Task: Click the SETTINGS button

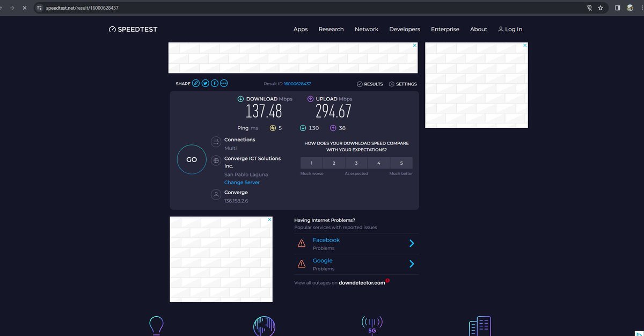Action: (x=402, y=84)
